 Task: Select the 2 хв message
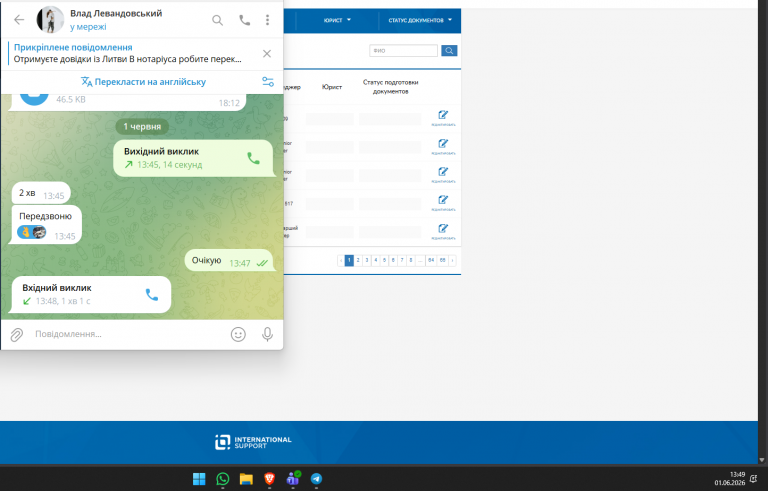pyautogui.click(x=41, y=194)
